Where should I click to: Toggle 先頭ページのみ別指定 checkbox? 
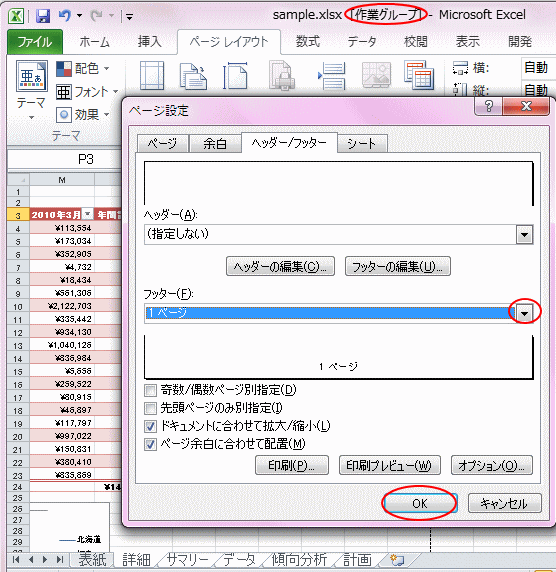click(x=150, y=408)
